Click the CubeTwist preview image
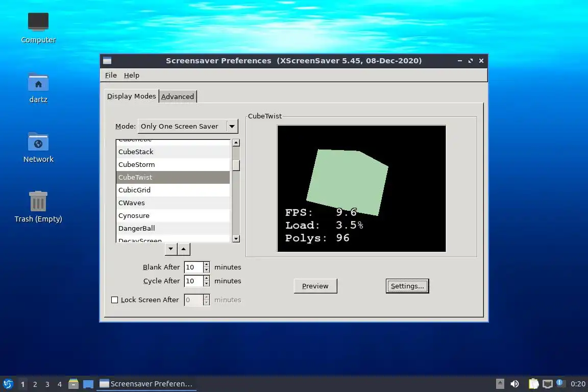This screenshot has height=392, width=588. [361, 188]
